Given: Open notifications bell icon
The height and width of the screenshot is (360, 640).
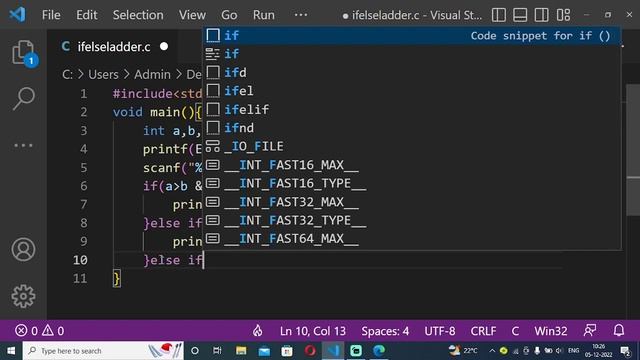Looking at the screenshot, I should 619,331.
